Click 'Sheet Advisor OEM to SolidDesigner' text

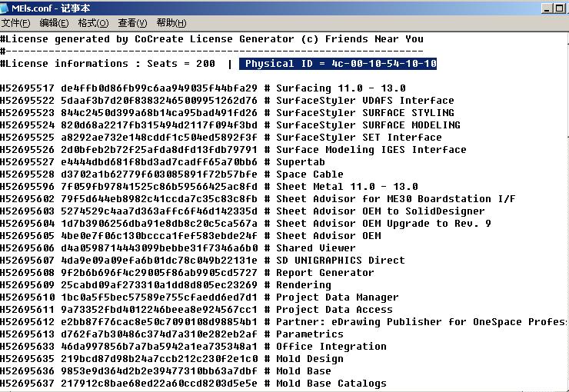pos(381,211)
